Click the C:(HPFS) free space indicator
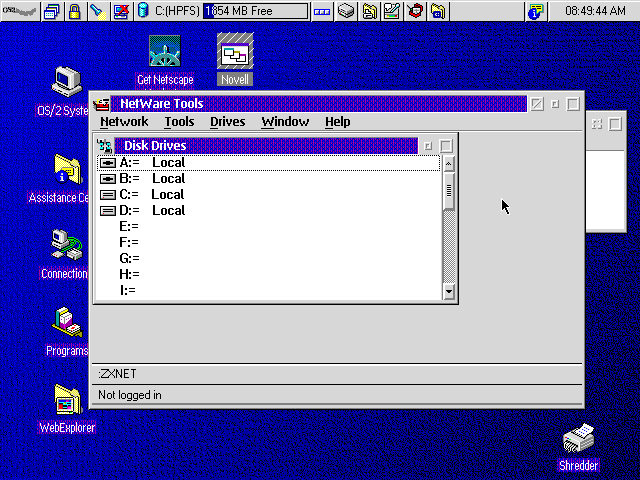Image resolution: width=640 pixels, height=480 pixels. click(x=256, y=11)
